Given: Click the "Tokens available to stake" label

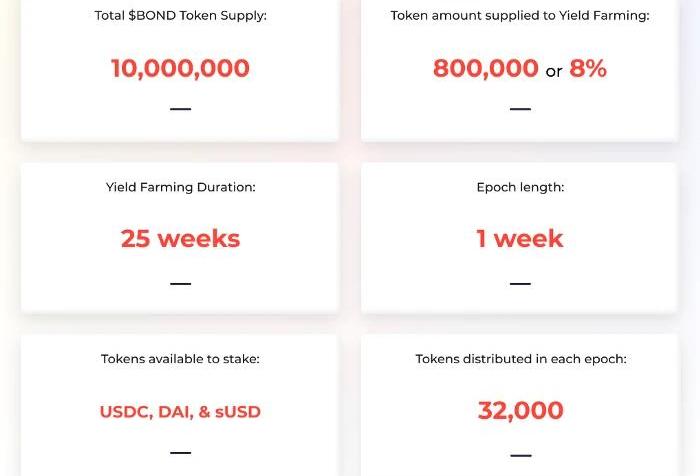Looking at the screenshot, I should [x=180, y=359].
